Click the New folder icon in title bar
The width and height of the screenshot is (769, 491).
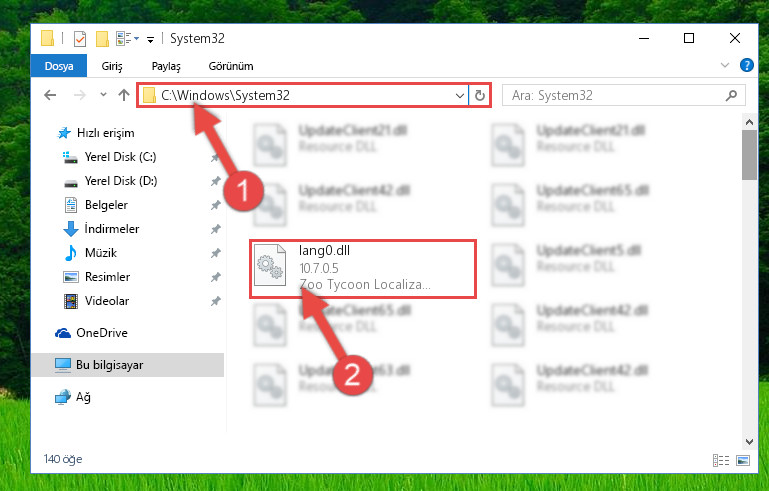point(102,38)
